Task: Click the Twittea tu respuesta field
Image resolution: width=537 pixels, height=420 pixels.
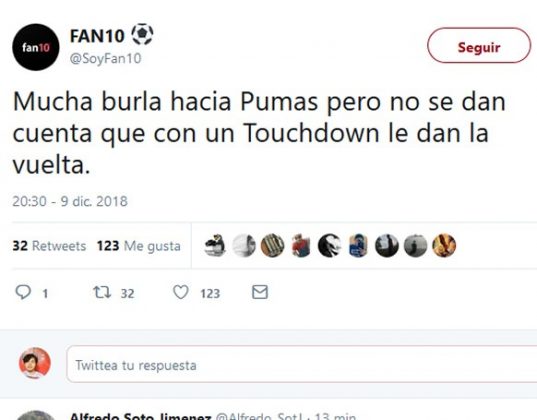Action: [301, 364]
